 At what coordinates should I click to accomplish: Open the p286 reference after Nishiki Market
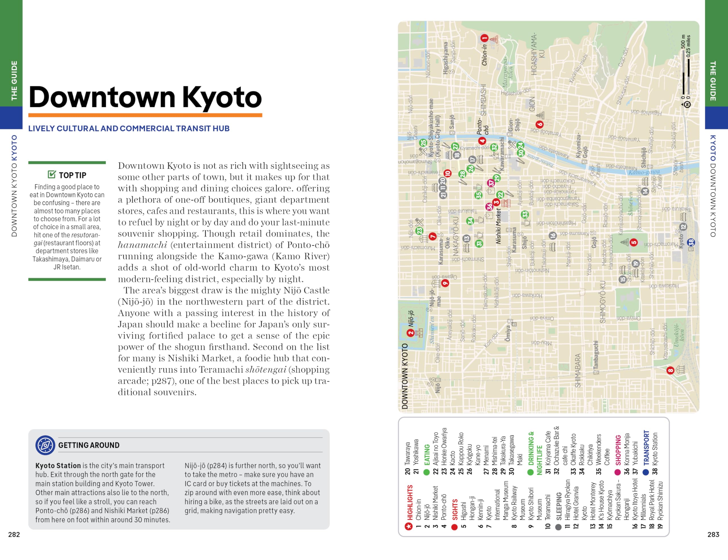pos(159,510)
